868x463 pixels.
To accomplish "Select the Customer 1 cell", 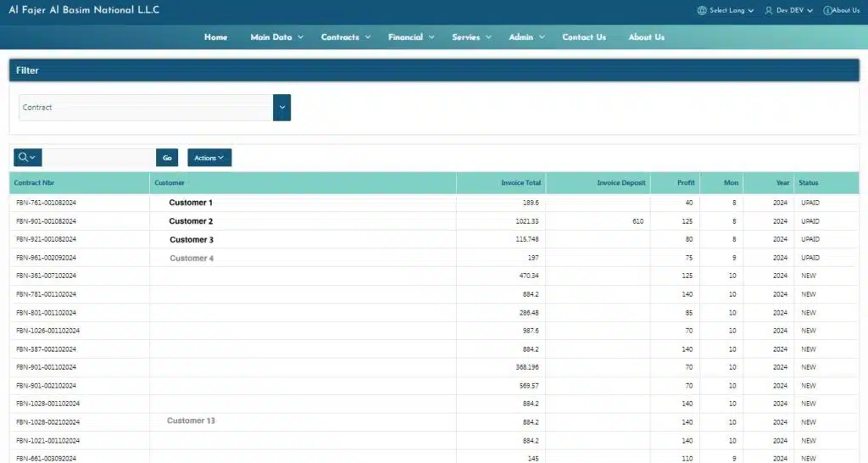I will pos(191,203).
